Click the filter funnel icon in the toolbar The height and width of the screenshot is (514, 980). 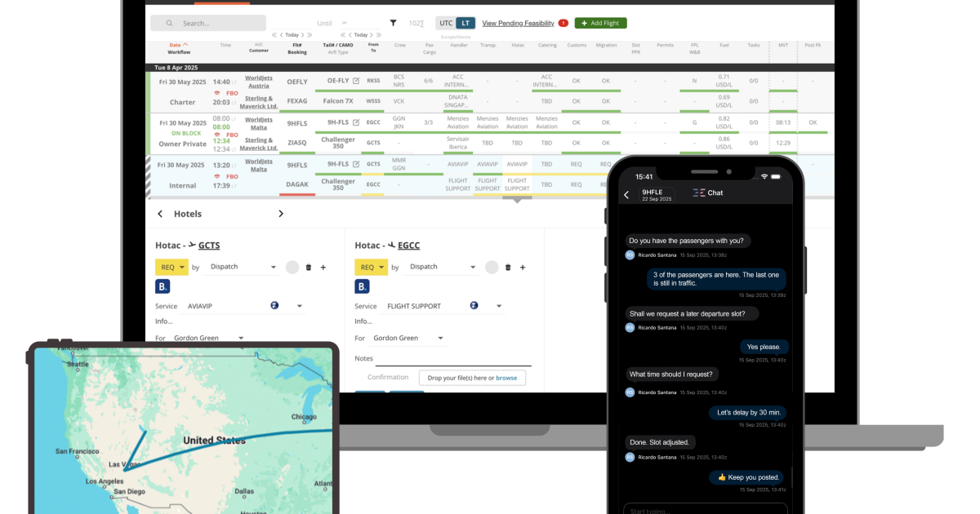(393, 23)
